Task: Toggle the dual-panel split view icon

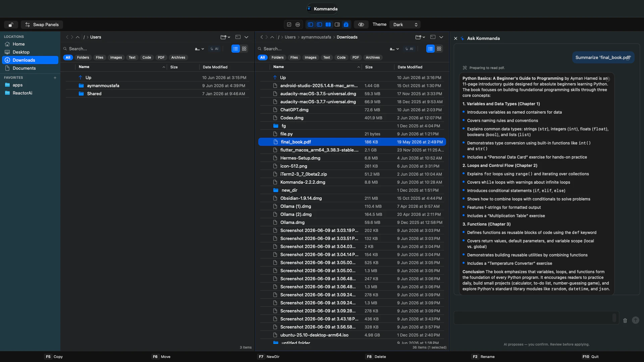Action: point(328,24)
